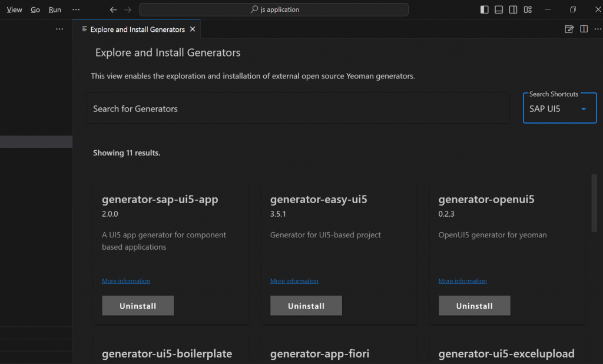Click the version 3.5.1 text

(x=278, y=214)
